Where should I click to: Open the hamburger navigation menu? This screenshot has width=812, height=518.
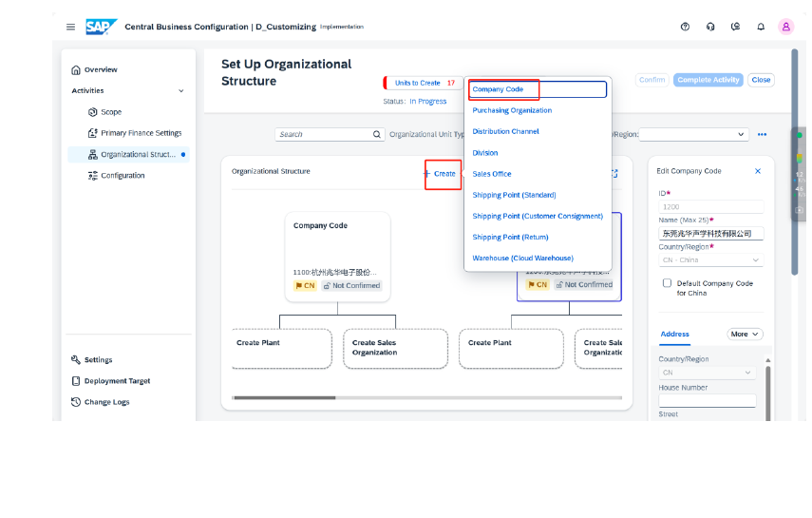point(70,27)
